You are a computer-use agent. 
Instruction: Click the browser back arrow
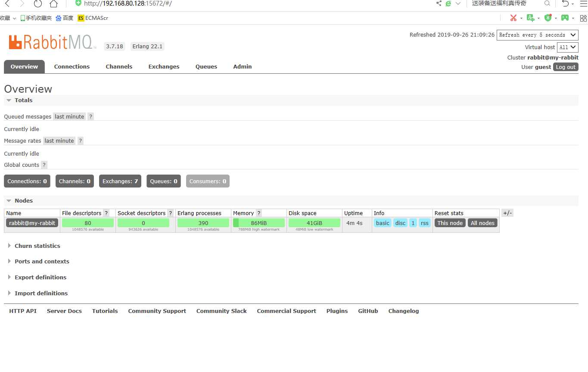pos(7,3)
